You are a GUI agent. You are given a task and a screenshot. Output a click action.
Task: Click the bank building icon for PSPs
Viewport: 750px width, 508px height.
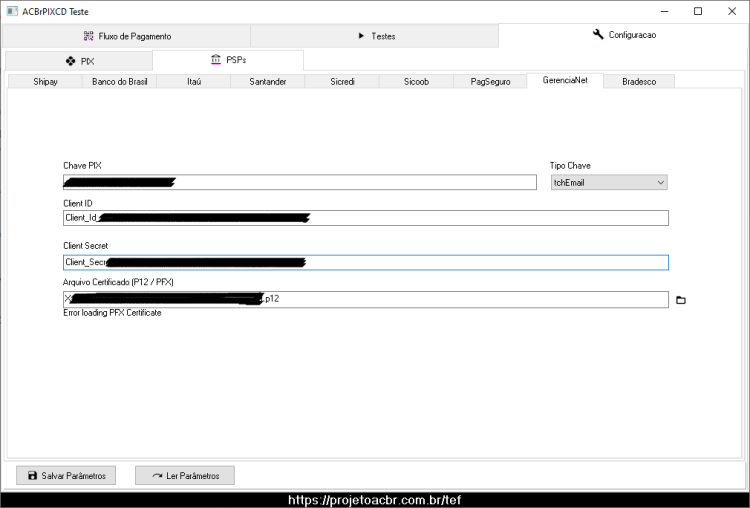(216, 59)
